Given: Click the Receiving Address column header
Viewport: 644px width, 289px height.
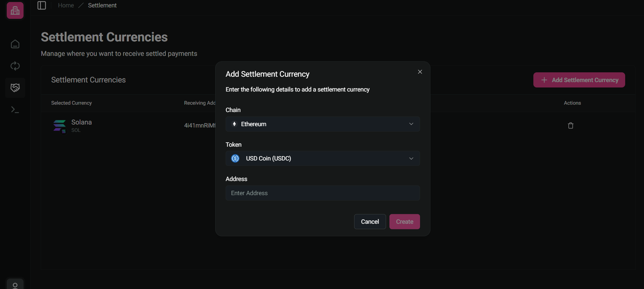Looking at the screenshot, I should [200, 103].
